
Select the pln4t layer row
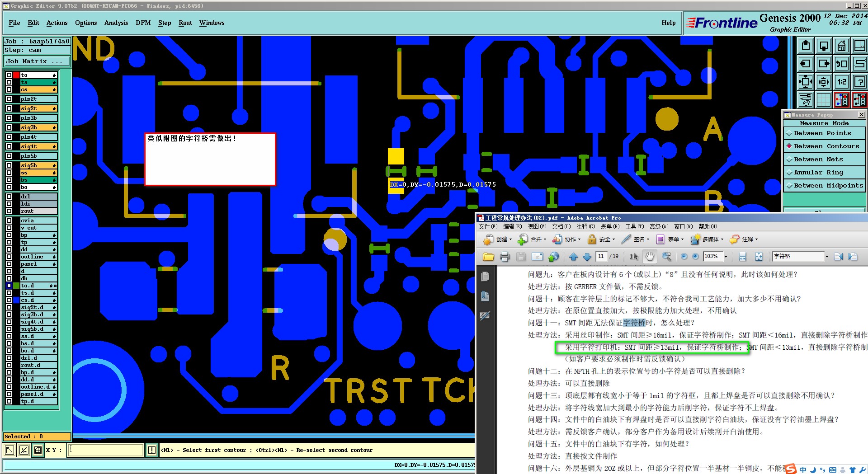pyautogui.click(x=39, y=137)
